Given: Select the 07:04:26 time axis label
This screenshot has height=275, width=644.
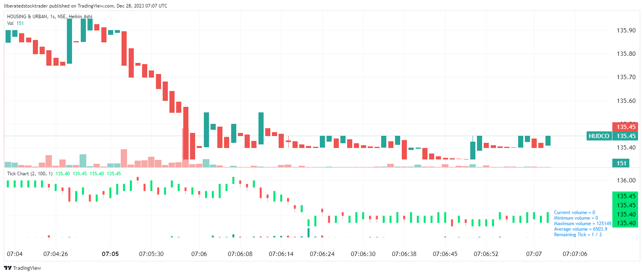Looking at the screenshot, I should click(x=55, y=254).
